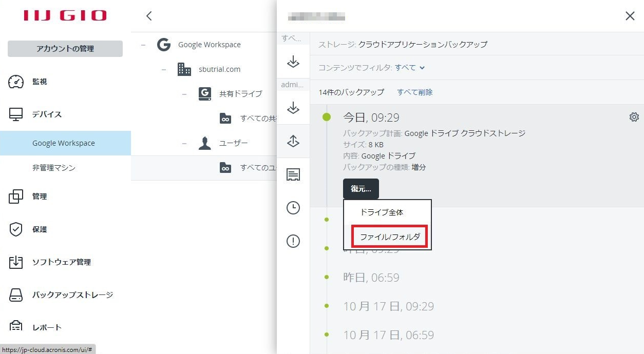The image size is (644, 354).
Task: Click the バックアップの種類: 増分 text
Action: [x=384, y=167]
